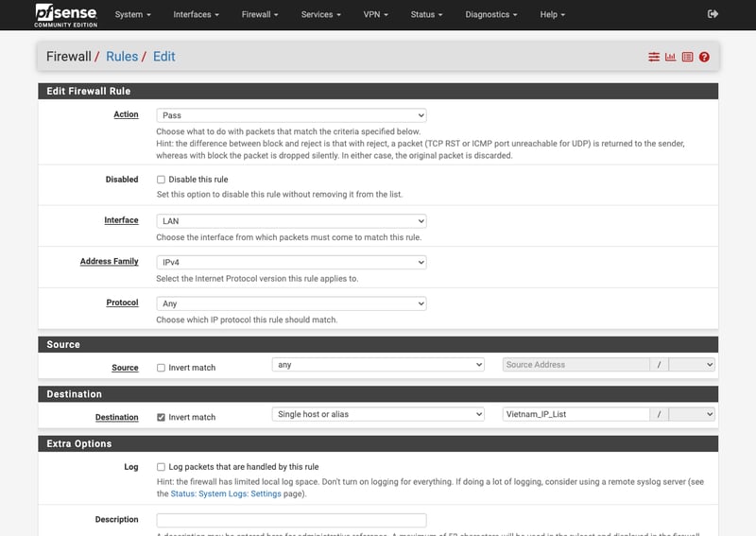Image resolution: width=756 pixels, height=536 pixels.
Task: Open the VPN menu
Action: (376, 14)
